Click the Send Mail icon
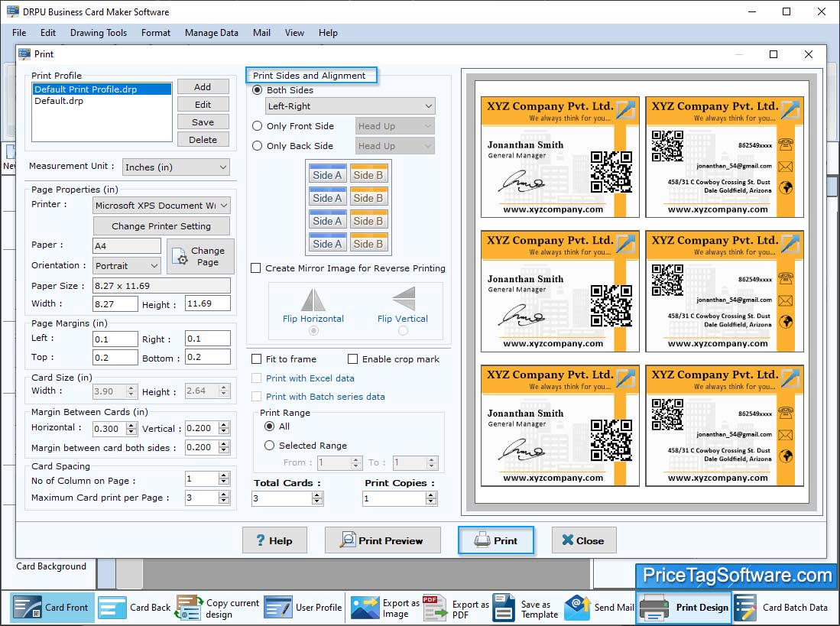The image size is (840, 626). pos(578,608)
